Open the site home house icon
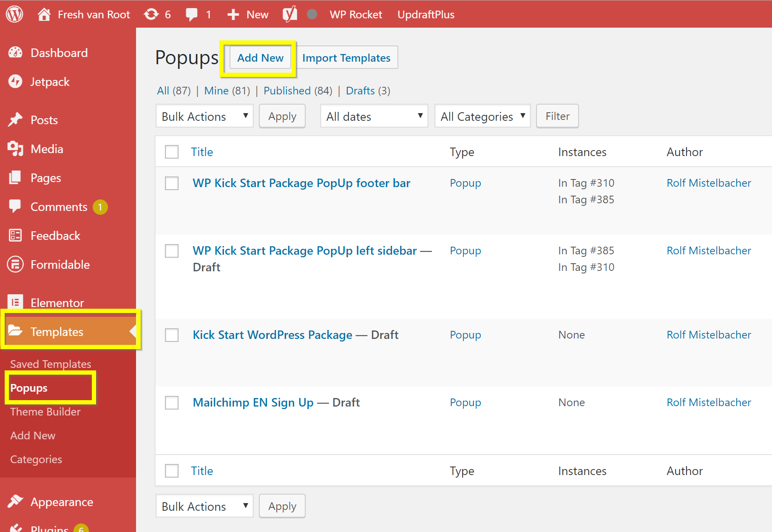The width and height of the screenshot is (772, 532). (44, 14)
